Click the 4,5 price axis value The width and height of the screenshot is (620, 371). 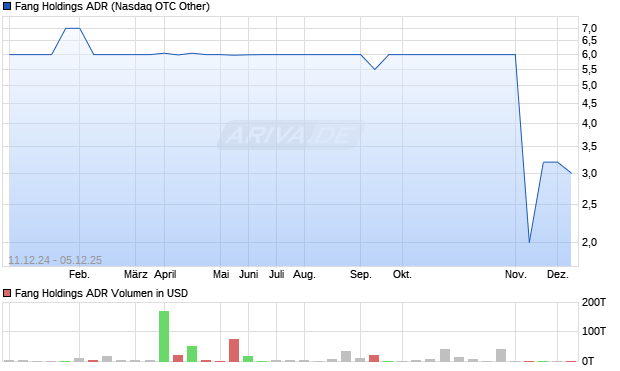tap(589, 104)
